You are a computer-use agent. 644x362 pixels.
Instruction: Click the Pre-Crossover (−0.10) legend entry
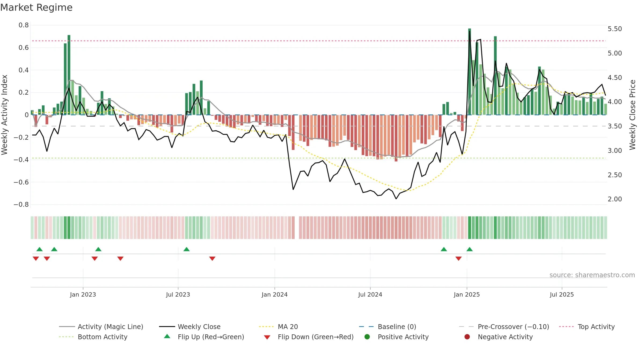pos(504,327)
